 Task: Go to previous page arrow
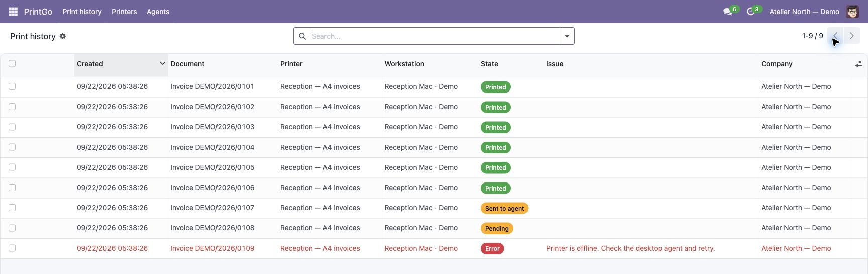(x=835, y=36)
